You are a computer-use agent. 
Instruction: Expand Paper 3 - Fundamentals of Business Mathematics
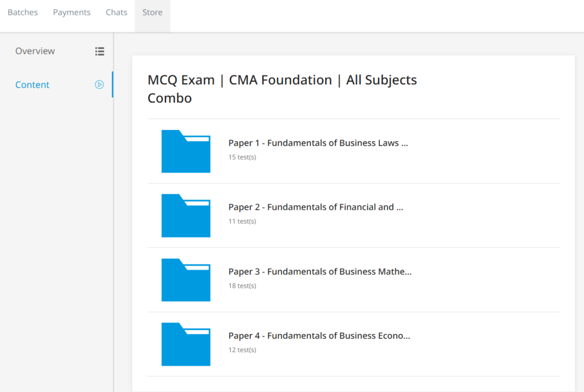(320, 272)
